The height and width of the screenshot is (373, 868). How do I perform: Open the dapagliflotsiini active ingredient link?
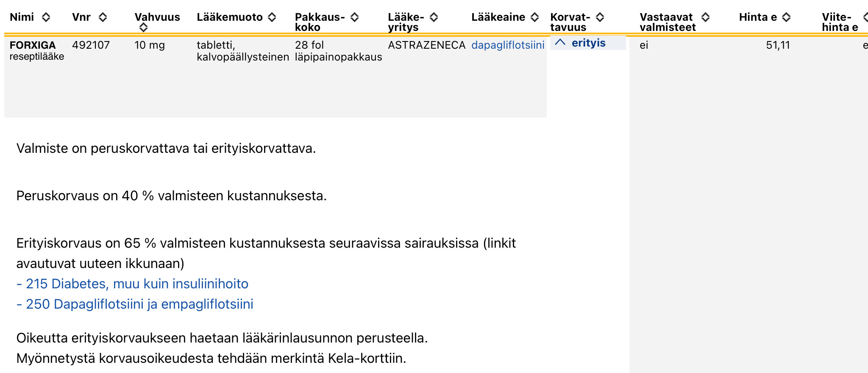(x=508, y=45)
